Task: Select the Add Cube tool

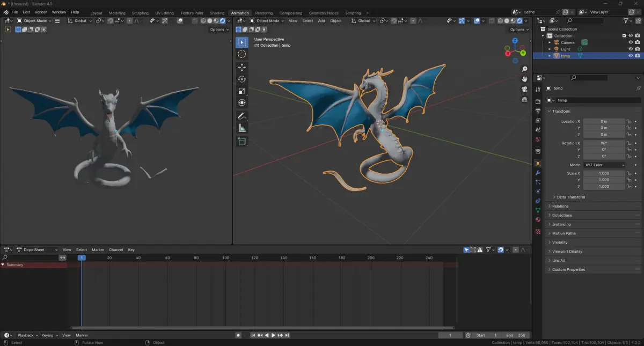Action: coord(241,142)
